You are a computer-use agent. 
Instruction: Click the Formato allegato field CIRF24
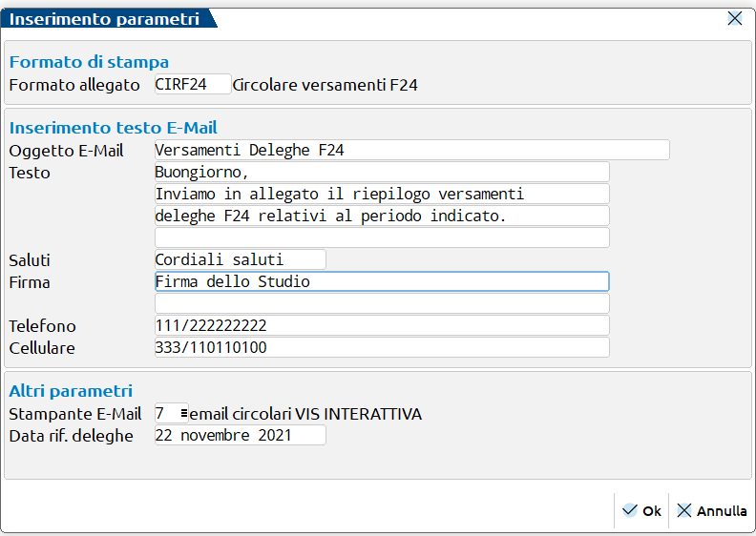click(x=192, y=85)
